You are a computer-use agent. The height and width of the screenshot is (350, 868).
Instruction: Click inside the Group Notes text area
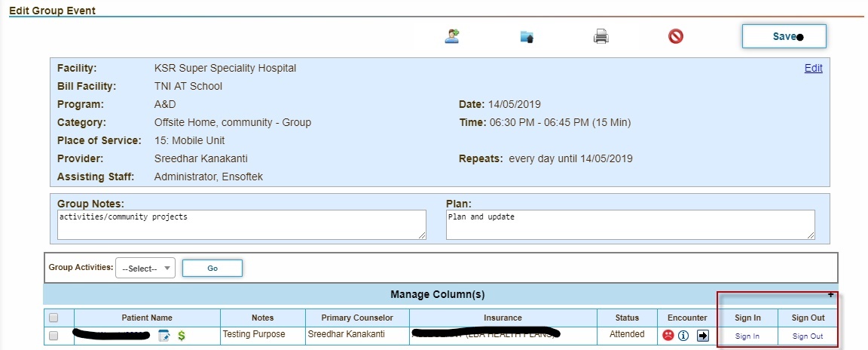click(241, 225)
